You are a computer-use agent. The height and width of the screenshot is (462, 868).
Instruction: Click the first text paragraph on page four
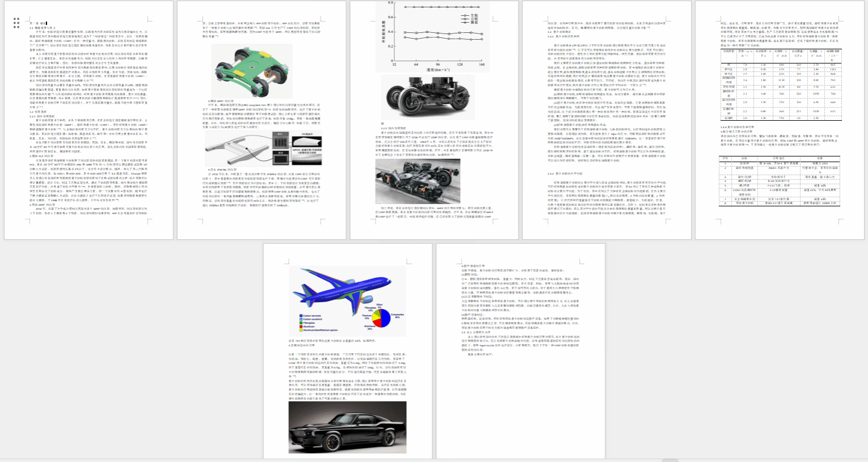606,26
